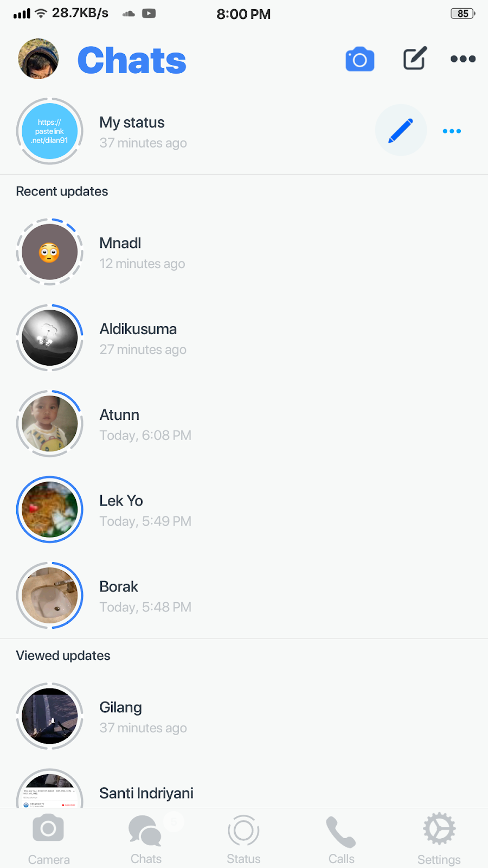The height and width of the screenshot is (868, 488).
Task: Open Gilang's viewed status update
Action: 244,717
